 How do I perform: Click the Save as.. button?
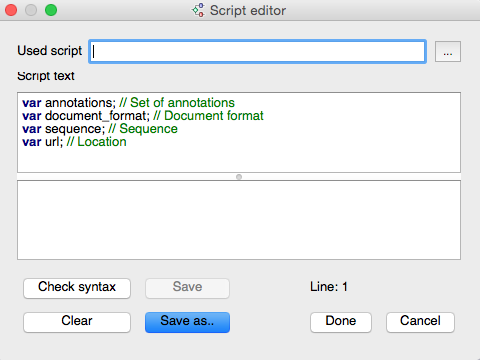tap(187, 322)
